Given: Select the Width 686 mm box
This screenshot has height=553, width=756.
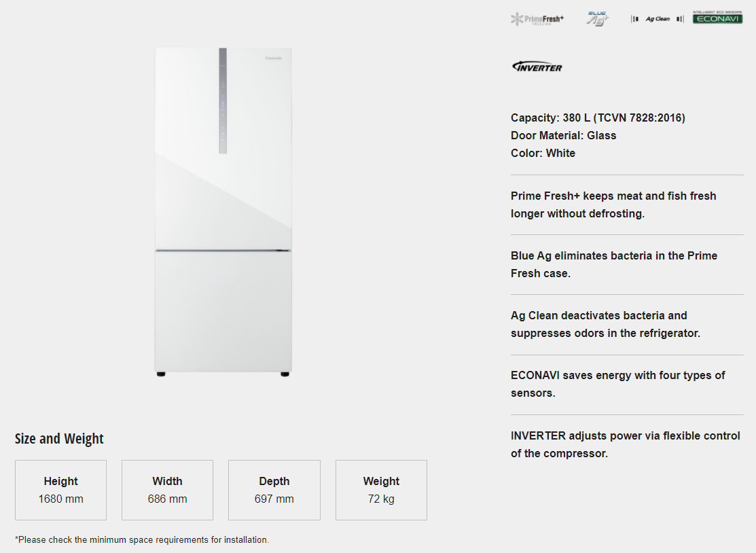Looking at the screenshot, I should pos(167,490).
